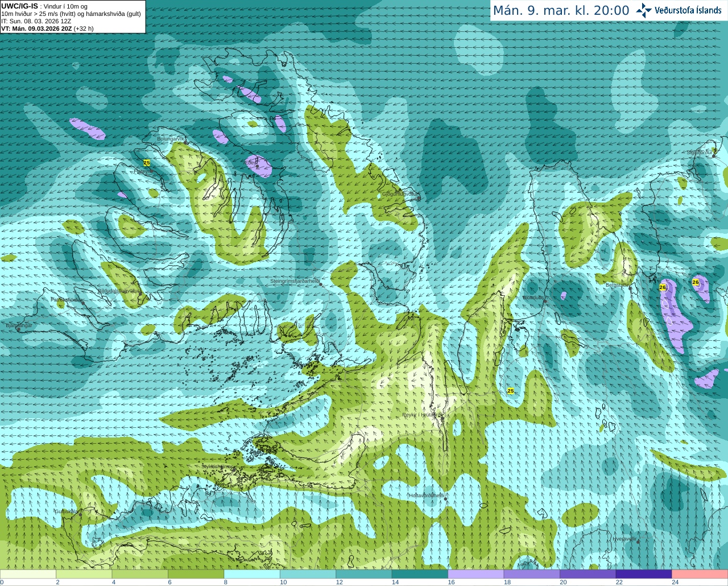Click the Siglufjörður station label

tap(700, 152)
